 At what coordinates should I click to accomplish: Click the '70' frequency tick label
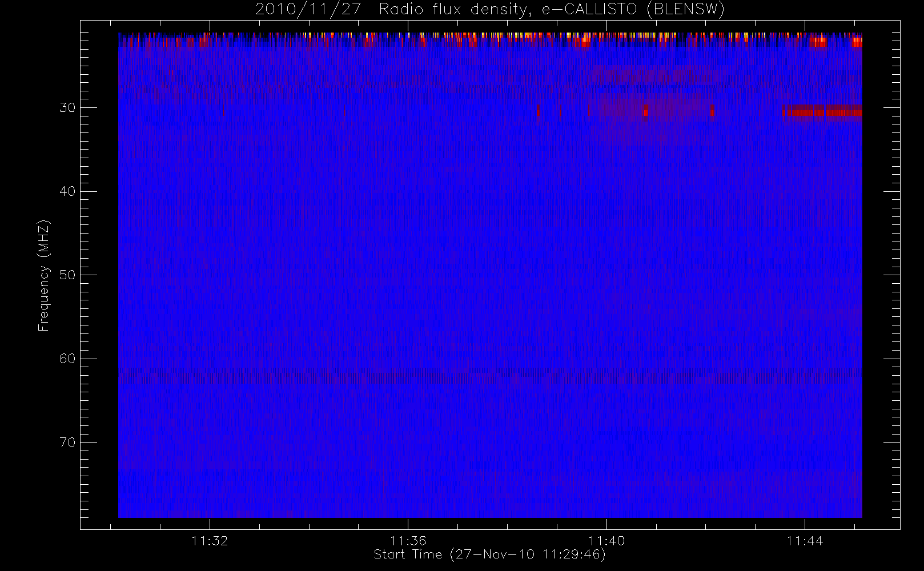click(x=67, y=443)
